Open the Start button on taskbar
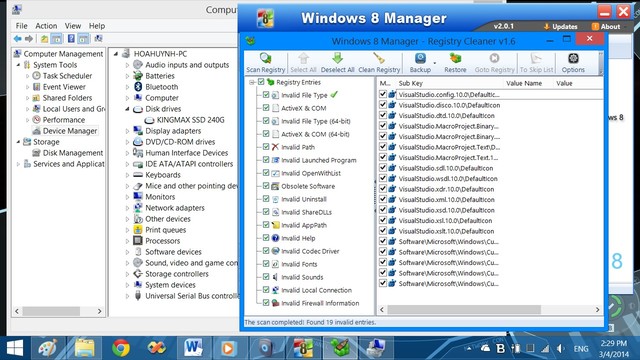The height and width of the screenshot is (360, 640). pyautogui.click(x=15, y=348)
